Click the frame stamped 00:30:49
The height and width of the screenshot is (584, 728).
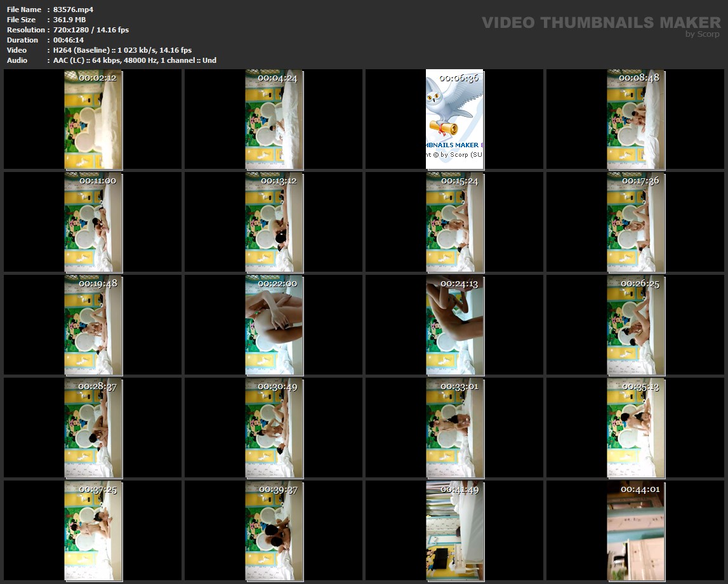tap(274, 428)
